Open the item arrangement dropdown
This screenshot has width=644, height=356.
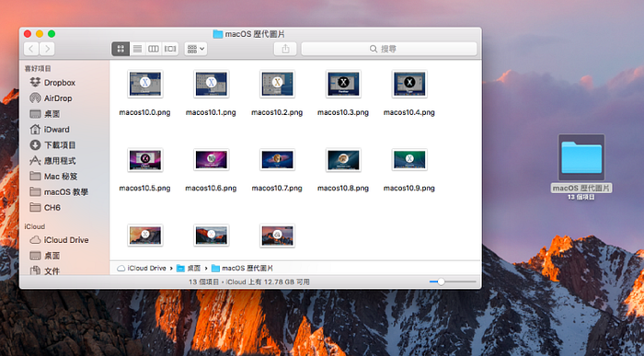tap(196, 49)
